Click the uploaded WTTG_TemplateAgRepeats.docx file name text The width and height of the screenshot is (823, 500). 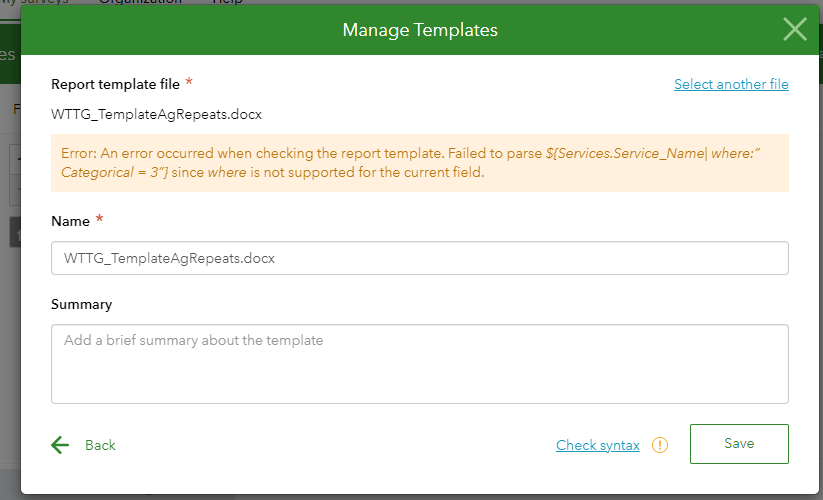pyautogui.click(x=156, y=114)
